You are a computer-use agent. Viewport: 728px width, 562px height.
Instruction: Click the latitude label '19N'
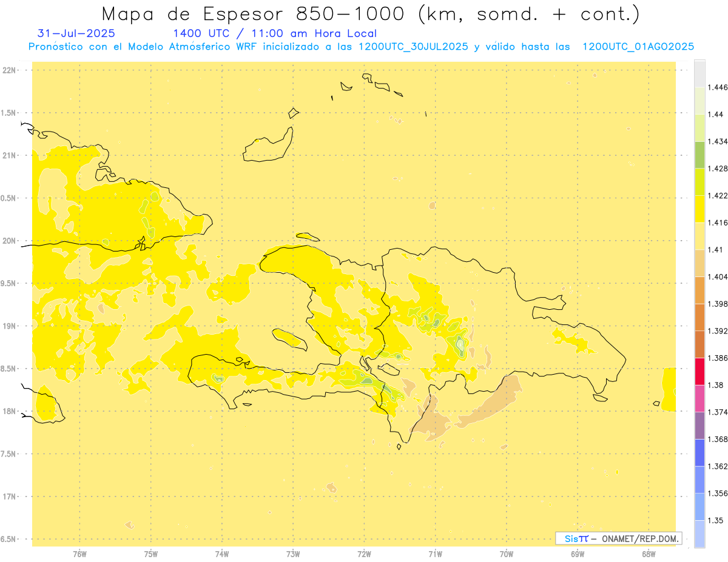click(x=9, y=326)
